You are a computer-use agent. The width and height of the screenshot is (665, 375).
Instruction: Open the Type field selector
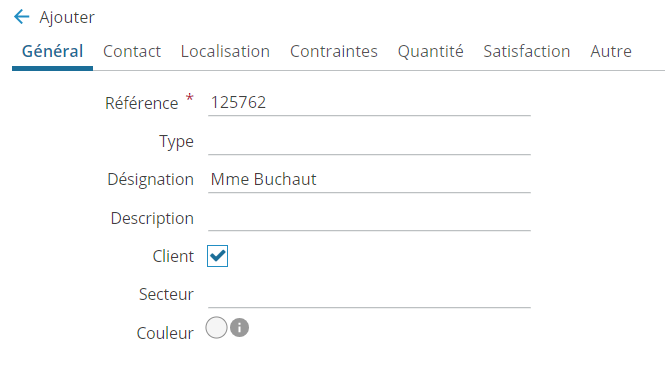[x=369, y=142]
